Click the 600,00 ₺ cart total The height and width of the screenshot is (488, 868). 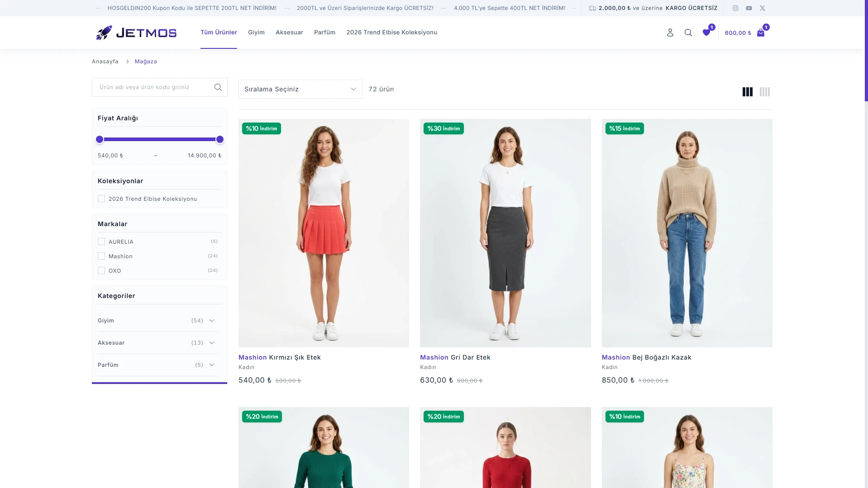coord(738,33)
